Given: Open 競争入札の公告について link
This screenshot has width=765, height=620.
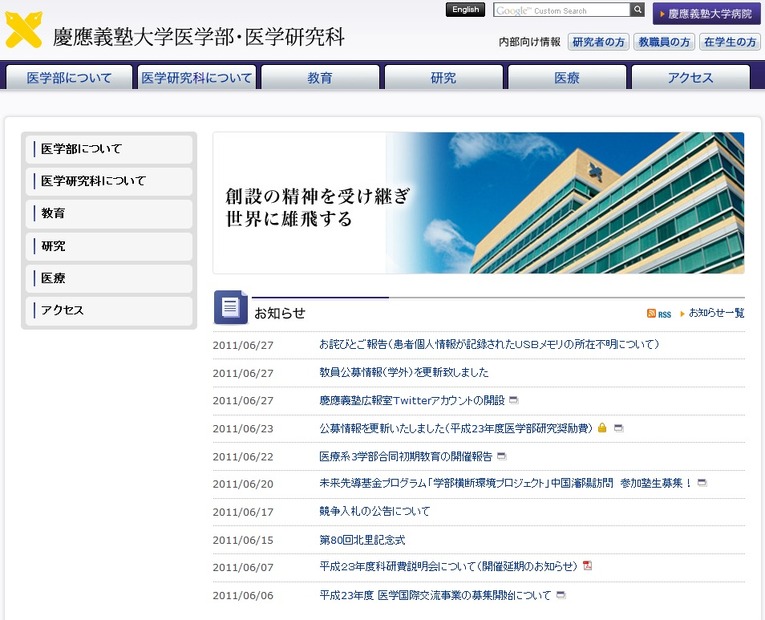Looking at the screenshot, I should pos(375,511).
